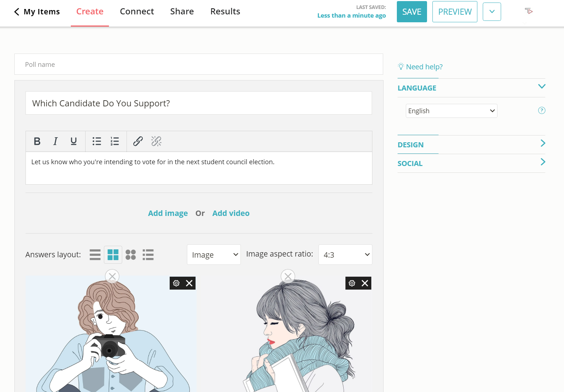564x392 pixels.
Task: Switch to the full-width rows answers layout
Action: pos(95,255)
